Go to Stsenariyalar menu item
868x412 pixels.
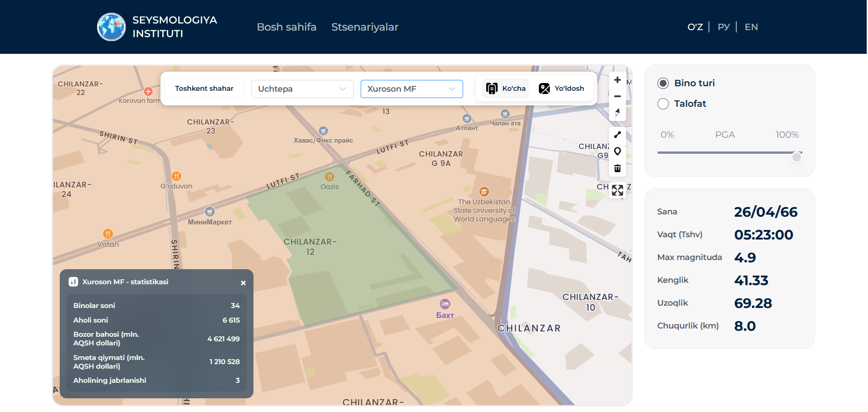coord(364,27)
